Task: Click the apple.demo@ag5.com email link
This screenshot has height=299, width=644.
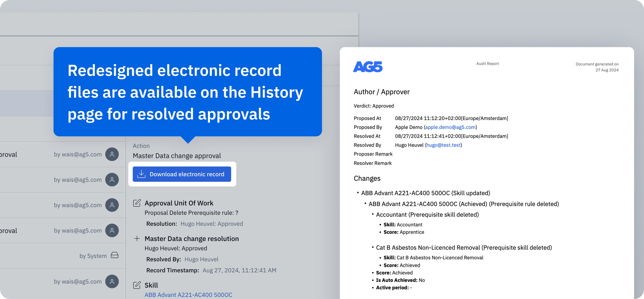Action: tap(450, 127)
